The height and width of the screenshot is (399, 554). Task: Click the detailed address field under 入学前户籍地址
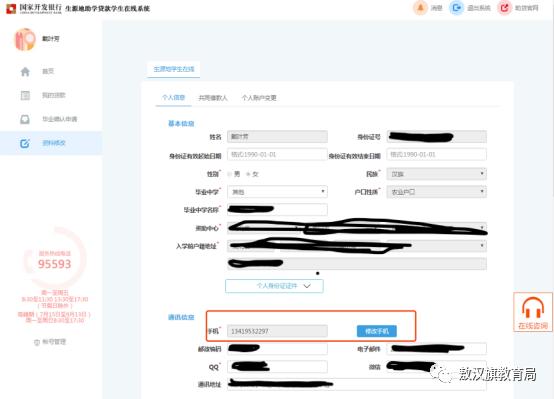(357, 264)
